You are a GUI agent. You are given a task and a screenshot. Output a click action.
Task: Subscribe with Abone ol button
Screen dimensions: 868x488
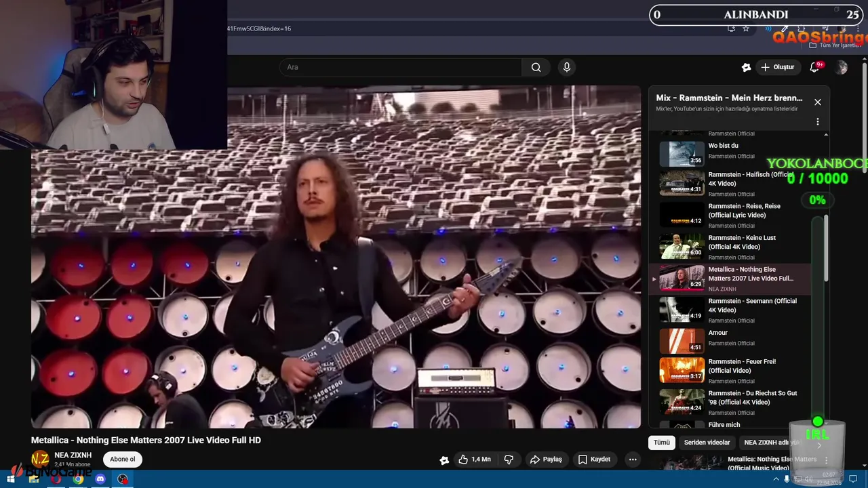click(123, 460)
